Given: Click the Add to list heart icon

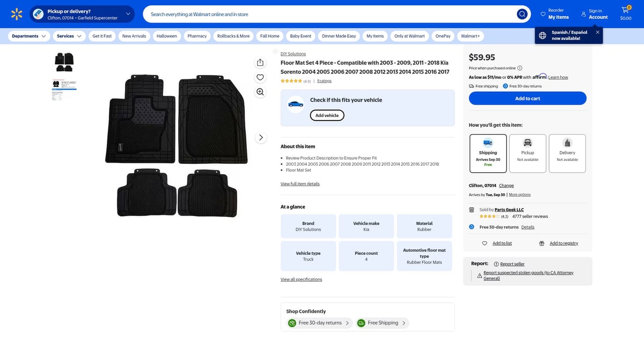Looking at the screenshot, I should coord(485,243).
